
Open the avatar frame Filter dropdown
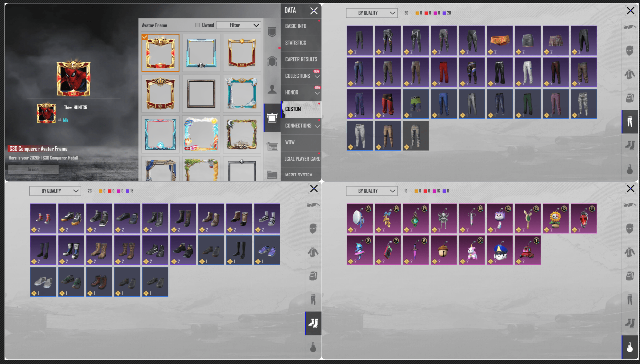[x=238, y=25]
